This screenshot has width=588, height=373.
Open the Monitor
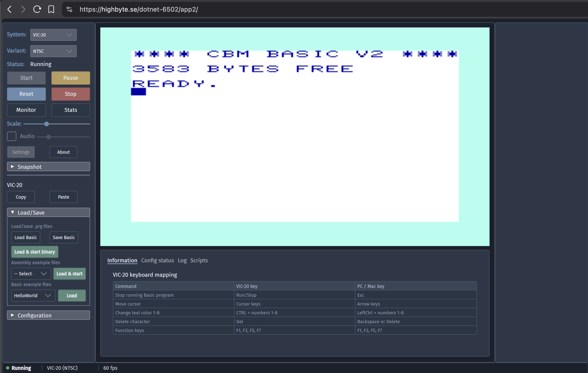[26, 110]
